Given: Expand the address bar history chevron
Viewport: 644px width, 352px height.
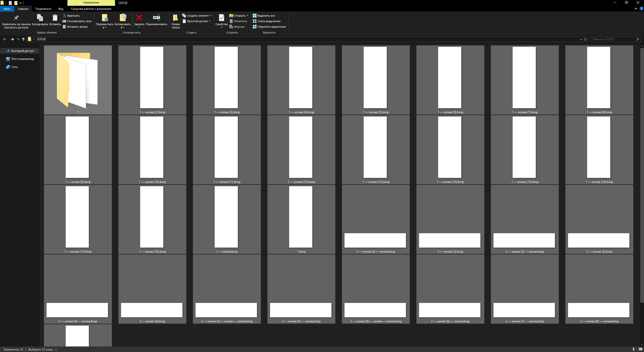Looking at the screenshot, I should click(581, 39).
